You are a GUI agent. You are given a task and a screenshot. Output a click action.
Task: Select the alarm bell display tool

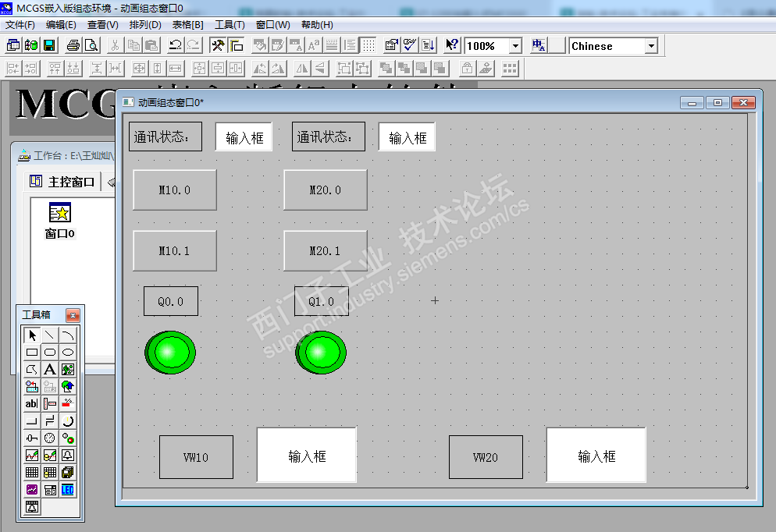point(68,456)
